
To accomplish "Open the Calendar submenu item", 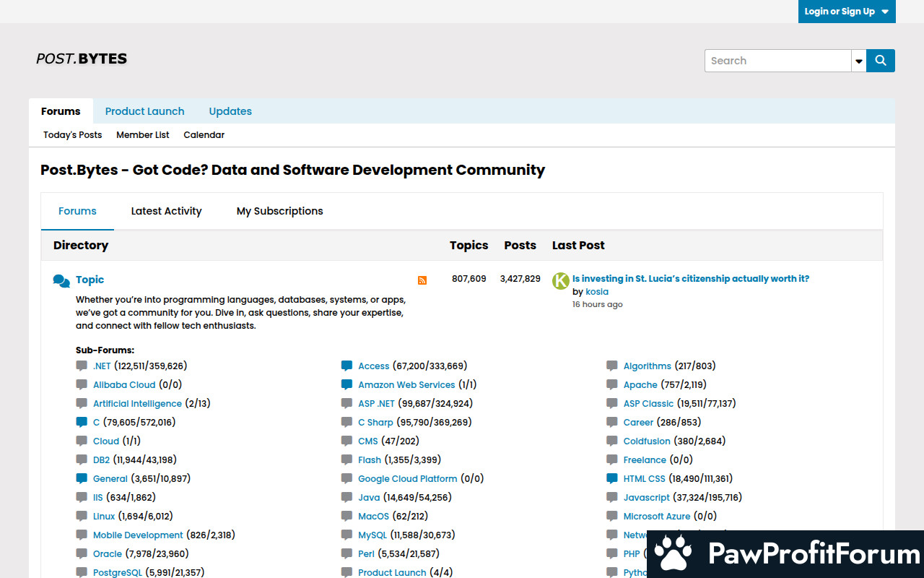I will pos(204,135).
